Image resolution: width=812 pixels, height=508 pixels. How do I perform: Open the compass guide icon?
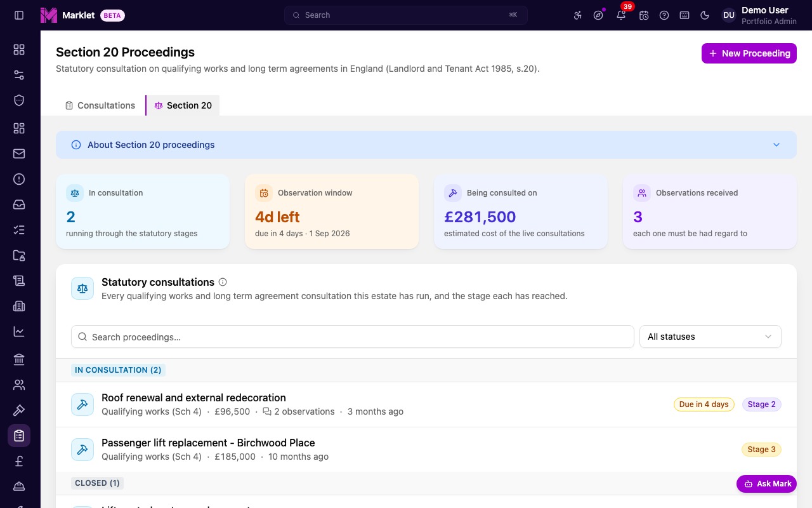point(598,15)
